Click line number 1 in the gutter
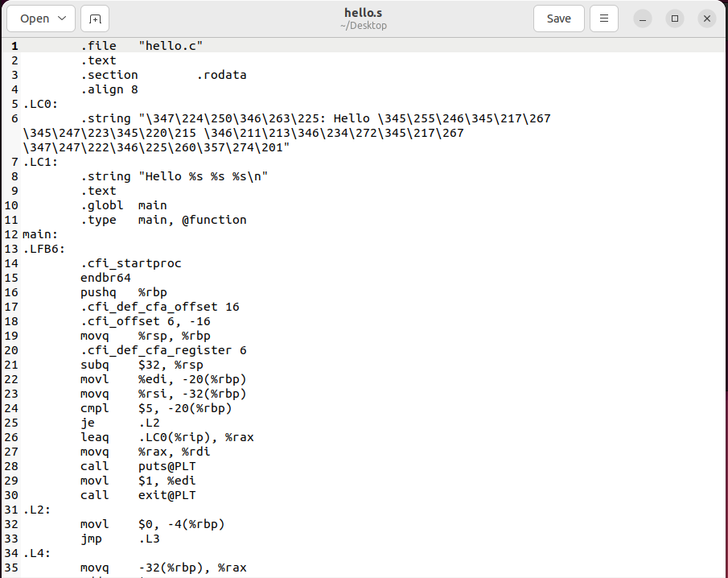728x578 pixels. [14, 45]
